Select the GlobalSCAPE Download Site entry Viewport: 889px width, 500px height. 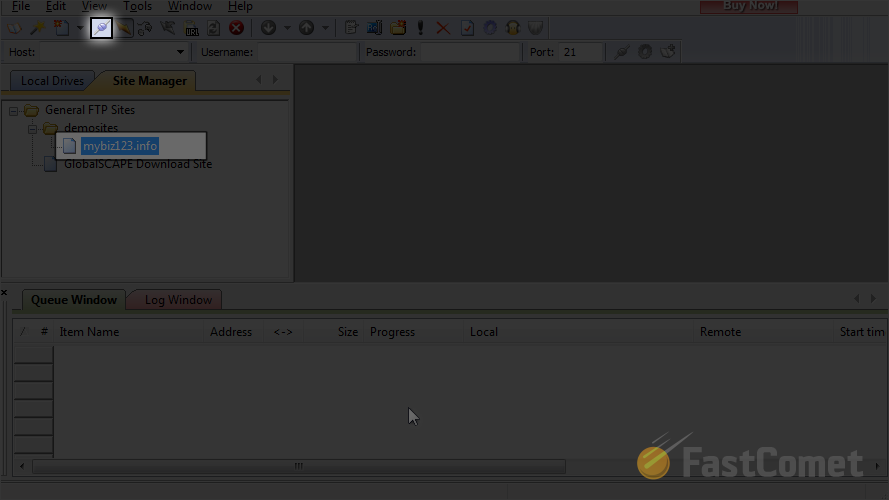[137, 164]
